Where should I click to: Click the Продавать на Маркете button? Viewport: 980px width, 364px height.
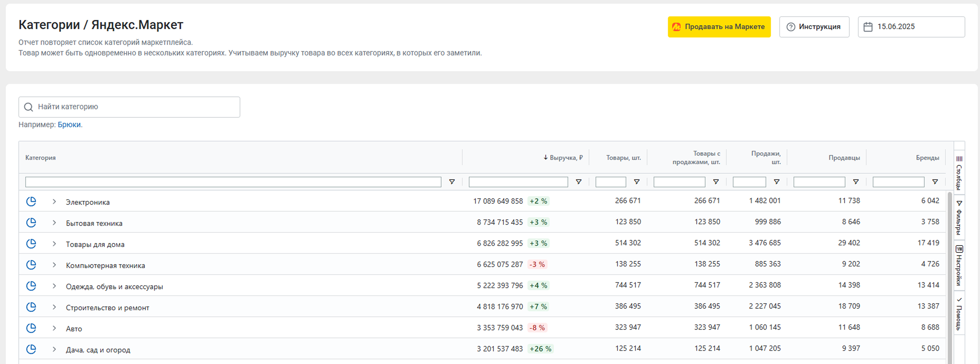pos(719,27)
